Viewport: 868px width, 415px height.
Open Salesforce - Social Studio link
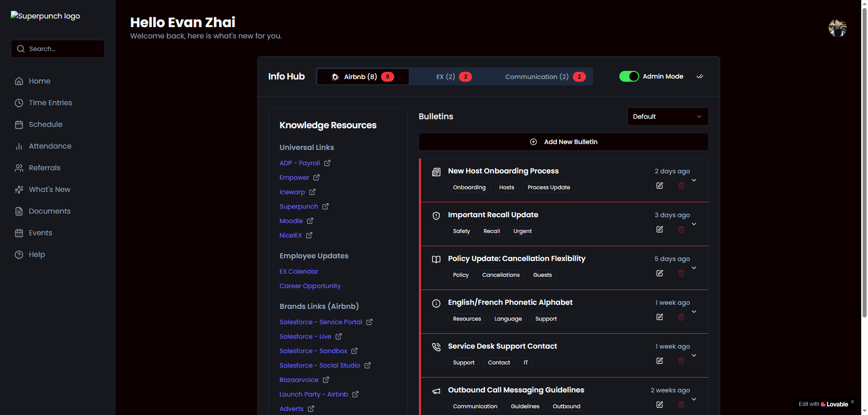click(x=320, y=365)
